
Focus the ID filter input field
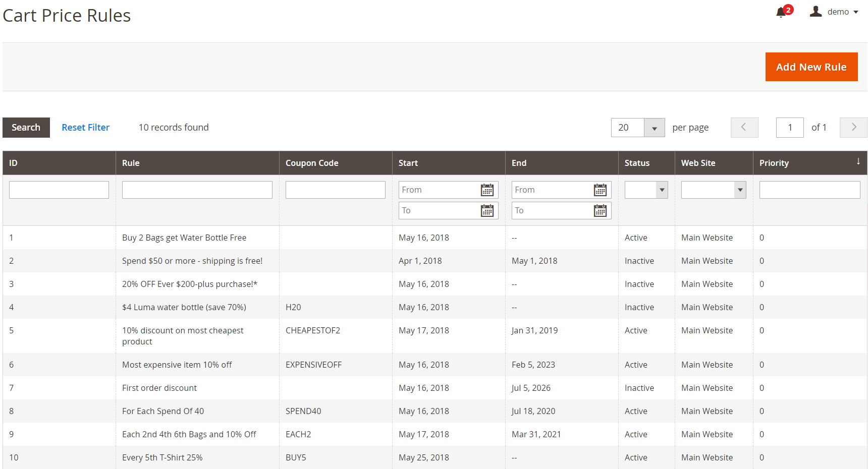59,190
